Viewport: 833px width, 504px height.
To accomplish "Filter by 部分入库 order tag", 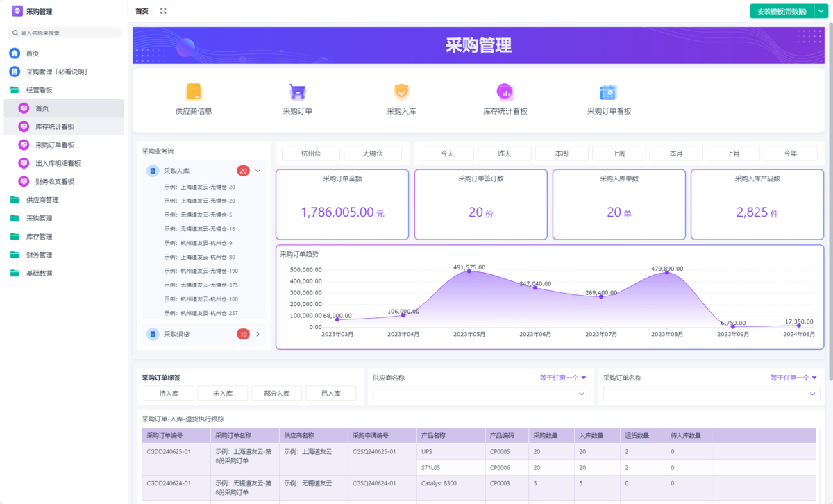I will coord(277,394).
